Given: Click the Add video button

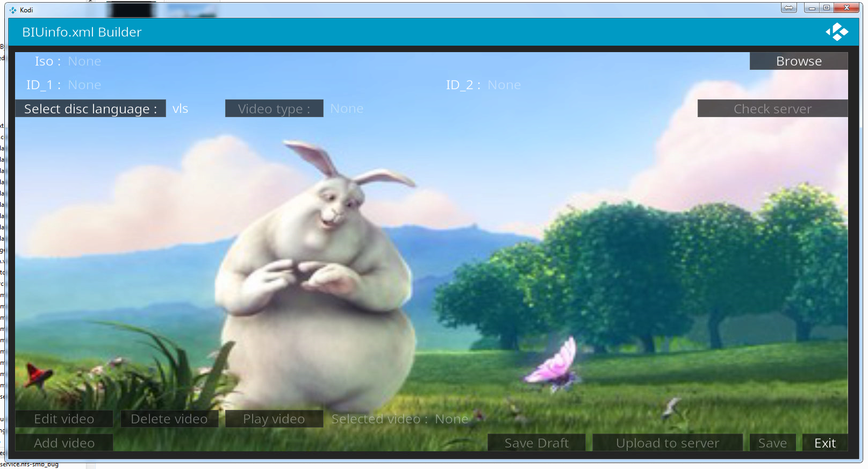Looking at the screenshot, I should click(64, 443).
